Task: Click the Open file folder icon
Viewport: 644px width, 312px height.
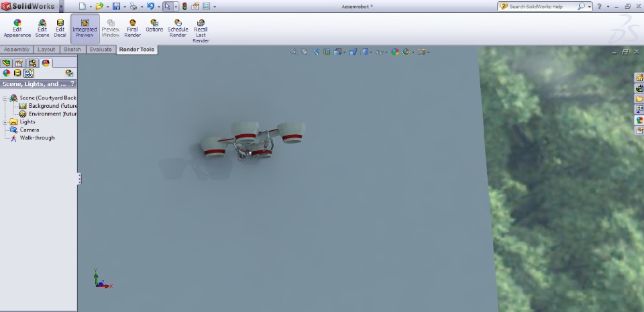Action: [99, 6]
